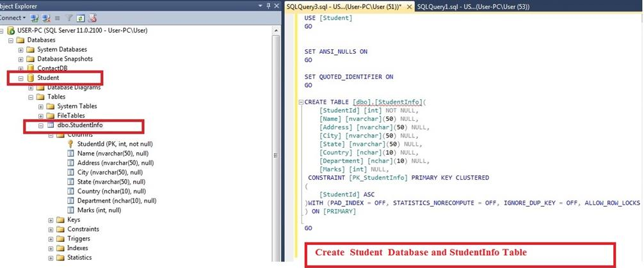Image resolution: width=644 pixels, height=268 pixels.
Task: Click the Student database cylinder icon
Action: 30,78
